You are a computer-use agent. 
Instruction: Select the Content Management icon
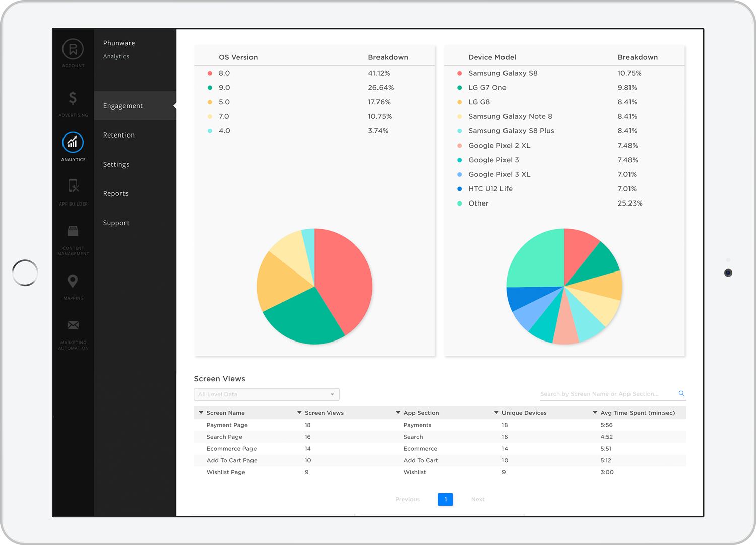[x=73, y=231]
